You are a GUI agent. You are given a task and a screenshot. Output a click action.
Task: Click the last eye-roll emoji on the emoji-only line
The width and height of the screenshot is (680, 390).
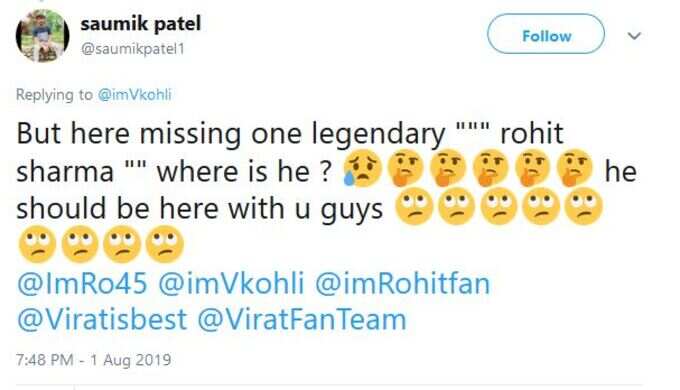164,244
